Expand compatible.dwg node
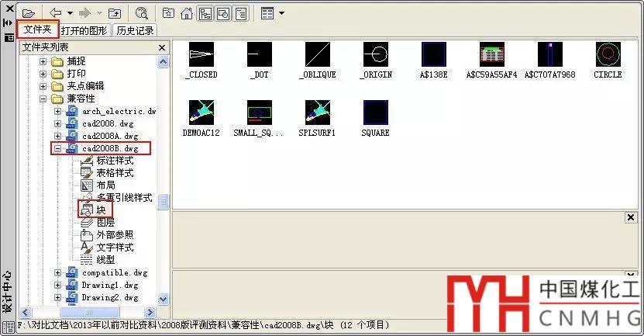 coord(57,272)
